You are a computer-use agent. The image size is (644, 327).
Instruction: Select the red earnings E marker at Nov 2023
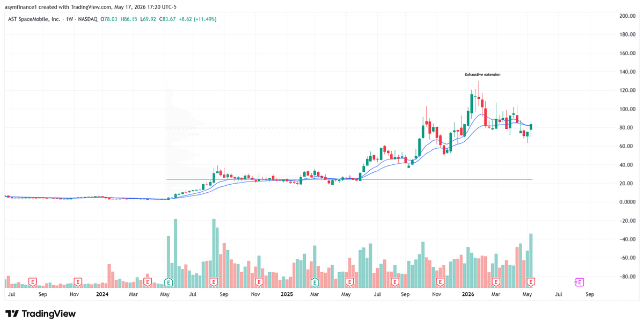pyautogui.click(x=77, y=282)
